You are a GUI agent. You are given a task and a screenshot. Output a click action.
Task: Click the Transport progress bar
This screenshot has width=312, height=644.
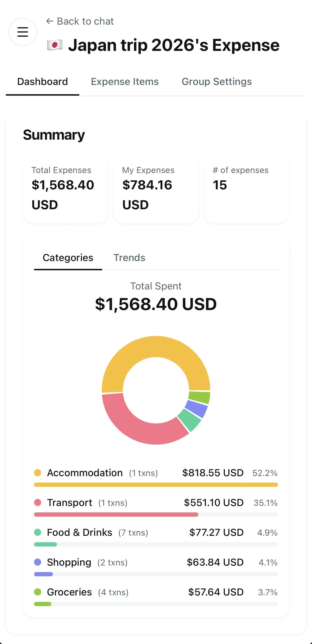point(156,515)
